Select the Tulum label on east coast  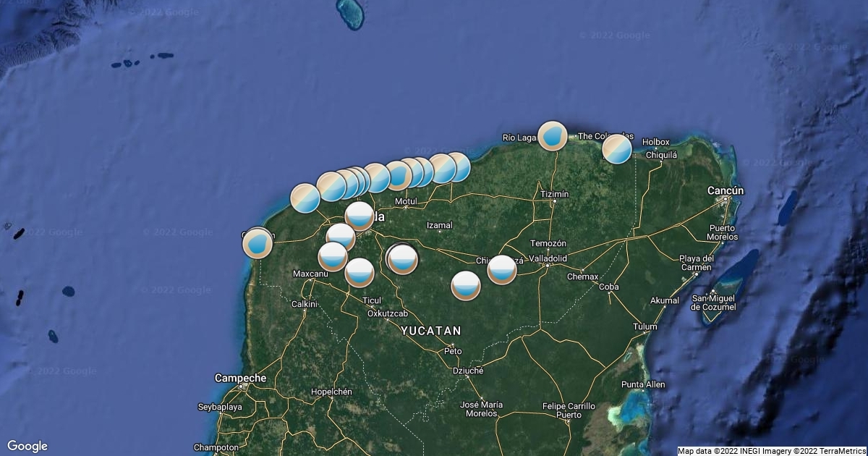(644, 326)
